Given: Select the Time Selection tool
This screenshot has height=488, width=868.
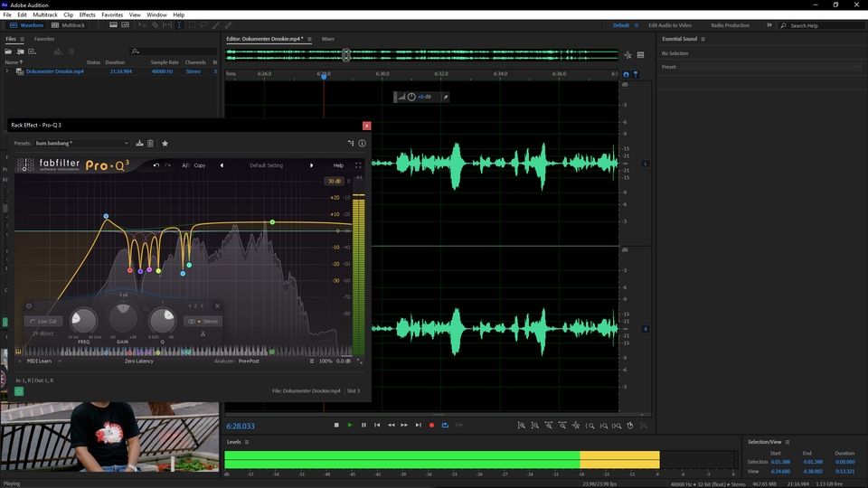Looking at the screenshot, I should click(179, 25).
